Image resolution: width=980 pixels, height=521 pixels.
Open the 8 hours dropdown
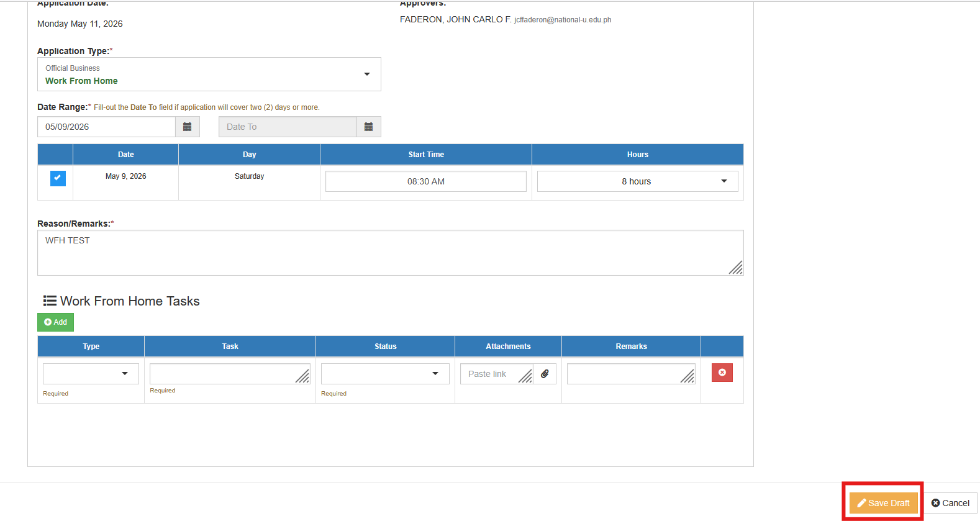point(638,181)
